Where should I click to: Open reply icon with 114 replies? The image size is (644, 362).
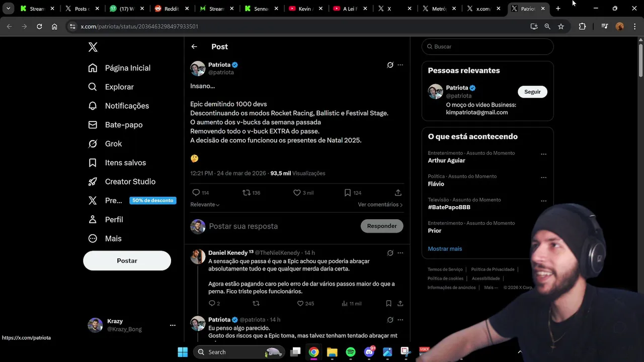pos(200,193)
